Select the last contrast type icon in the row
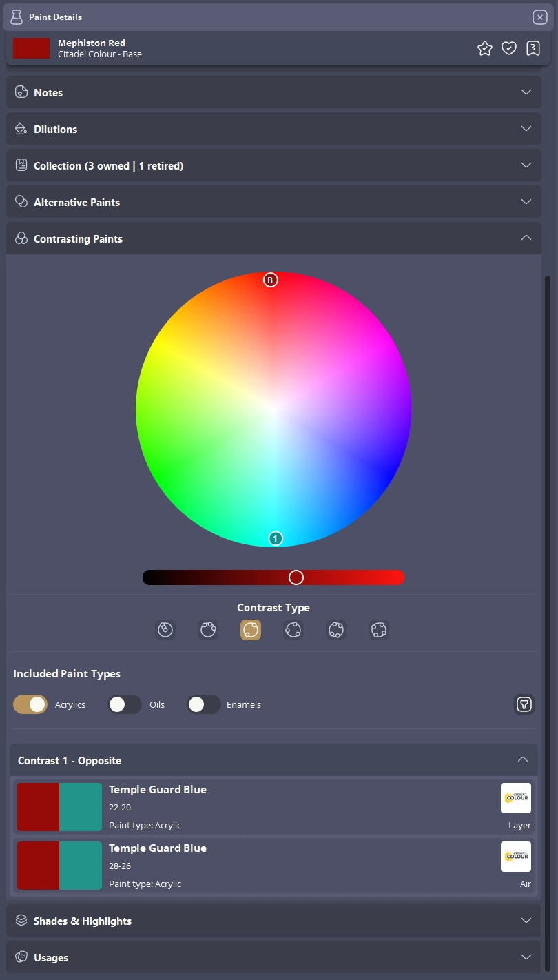Image resolution: width=558 pixels, height=980 pixels. pyautogui.click(x=378, y=630)
